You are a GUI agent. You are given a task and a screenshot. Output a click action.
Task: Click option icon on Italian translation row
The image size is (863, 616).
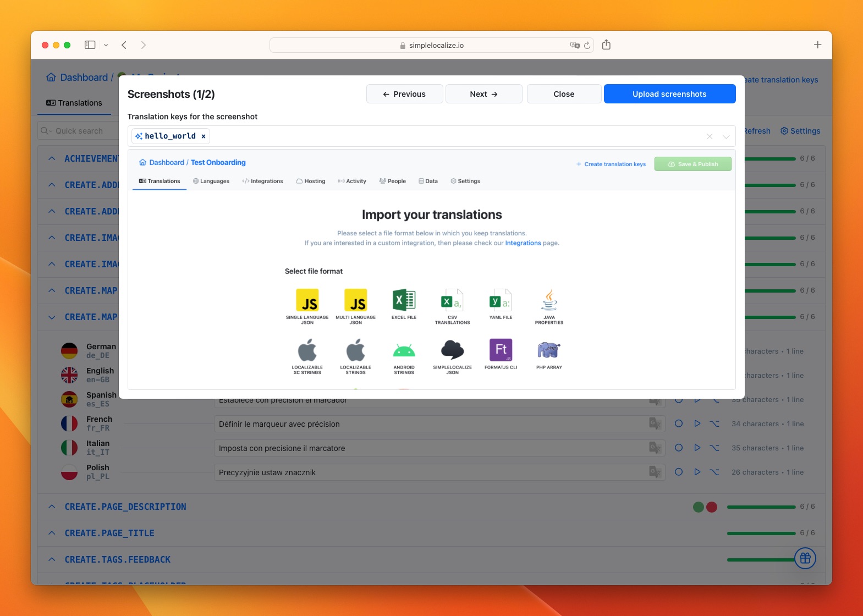point(714,448)
